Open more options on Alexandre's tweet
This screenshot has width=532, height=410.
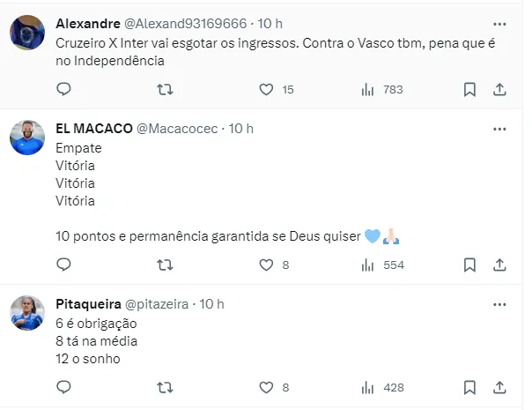point(499,24)
